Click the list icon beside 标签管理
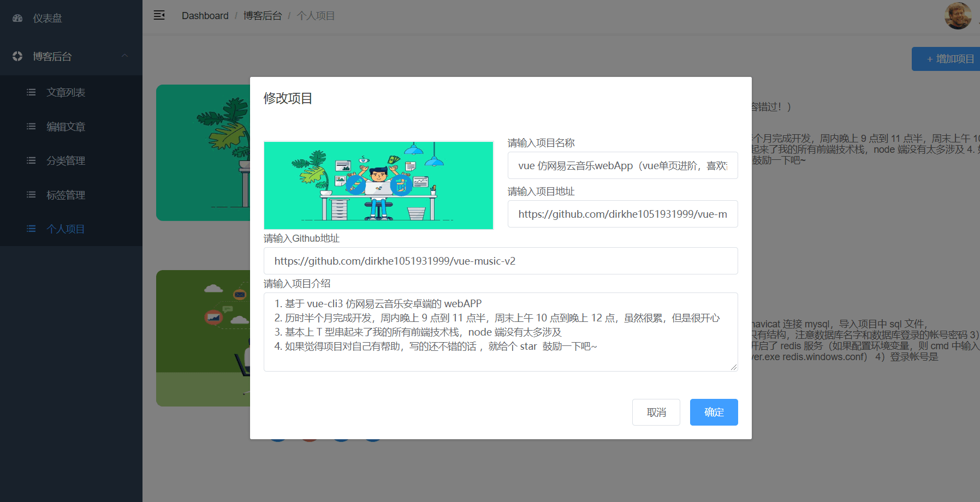 tap(31, 195)
